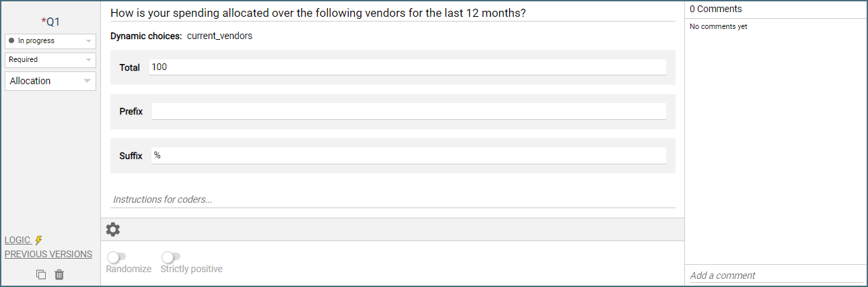Expand the Allocation question type dropdown
This screenshot has height=287, width=868.
pyautogui.click(x=50, y=82)
